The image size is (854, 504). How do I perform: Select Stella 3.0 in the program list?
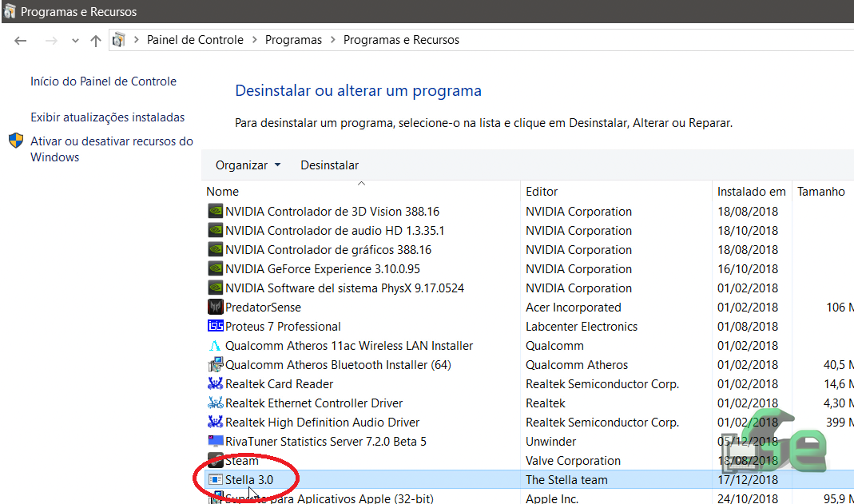[249, 479]
